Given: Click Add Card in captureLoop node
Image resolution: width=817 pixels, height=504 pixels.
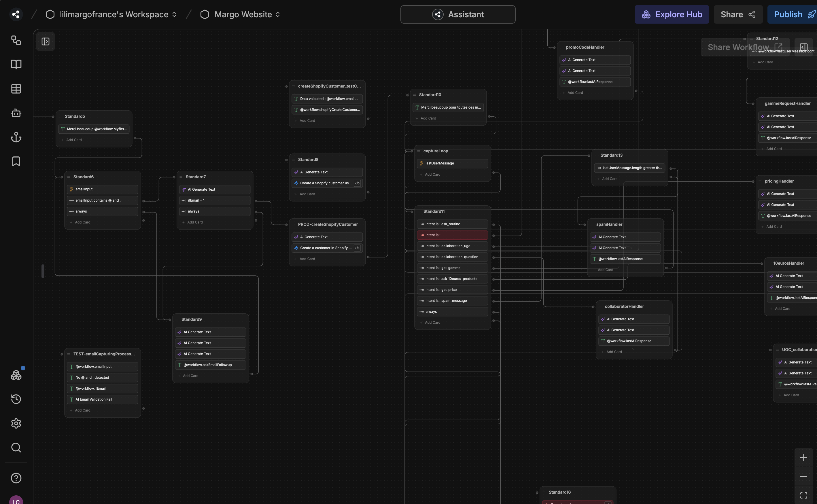Looking at the screenshot, I should 432,174.
